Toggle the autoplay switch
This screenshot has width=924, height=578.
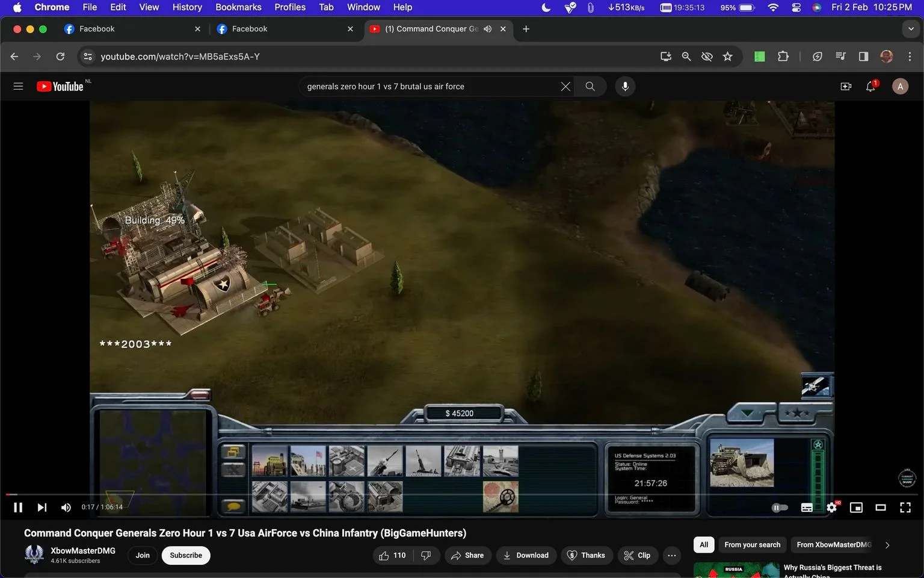[780, 508]
